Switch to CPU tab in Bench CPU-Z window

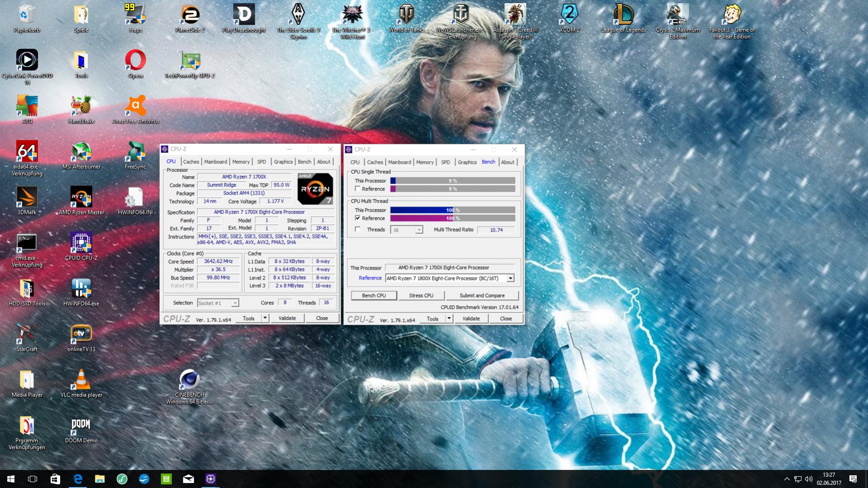click(355, 162)
